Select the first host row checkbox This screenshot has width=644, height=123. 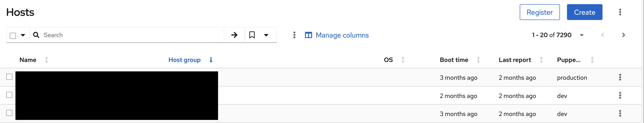9,77
